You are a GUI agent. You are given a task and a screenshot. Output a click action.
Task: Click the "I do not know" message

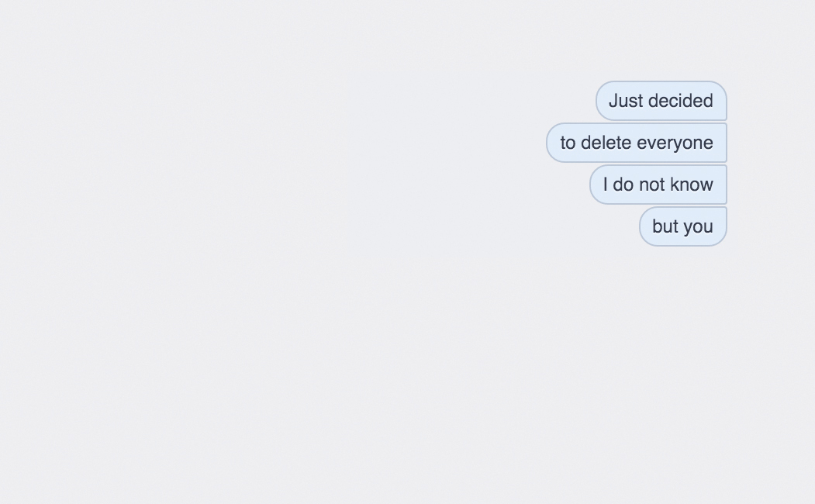point(658,185)
